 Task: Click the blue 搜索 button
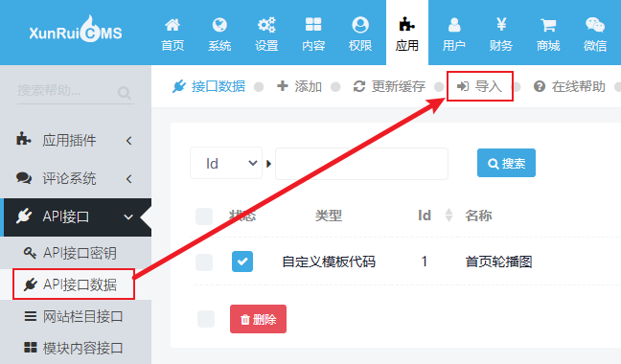[x=506, y=163]
